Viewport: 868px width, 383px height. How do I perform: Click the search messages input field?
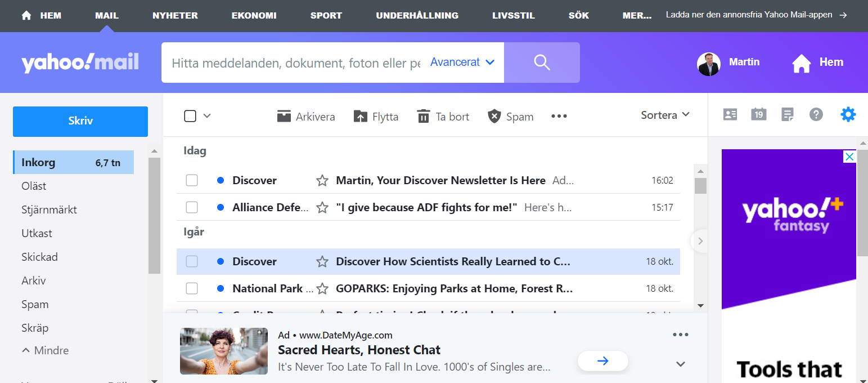pos(295,63)
